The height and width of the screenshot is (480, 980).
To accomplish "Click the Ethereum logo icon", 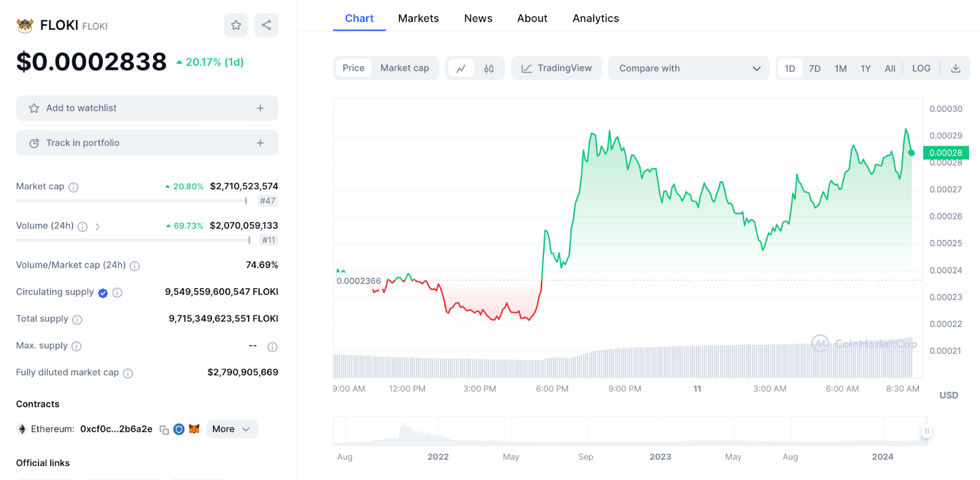I will pyautogui.click(x=22, y=429).
